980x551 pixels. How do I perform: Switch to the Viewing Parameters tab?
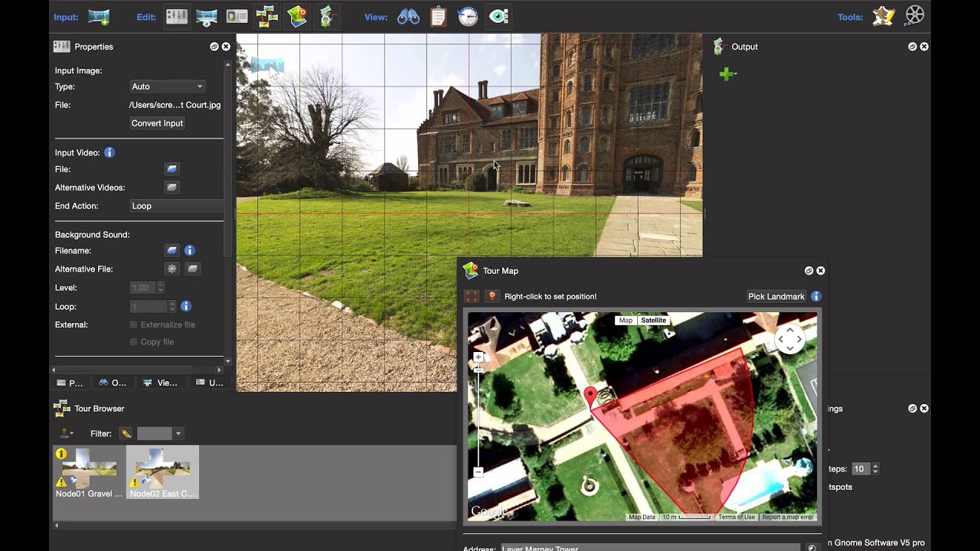click(160, 383)
